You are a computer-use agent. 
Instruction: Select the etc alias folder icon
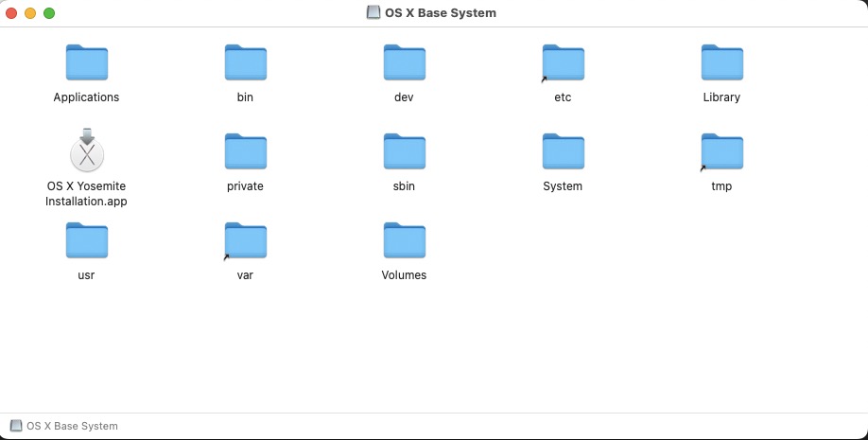(x=563, y=62)
